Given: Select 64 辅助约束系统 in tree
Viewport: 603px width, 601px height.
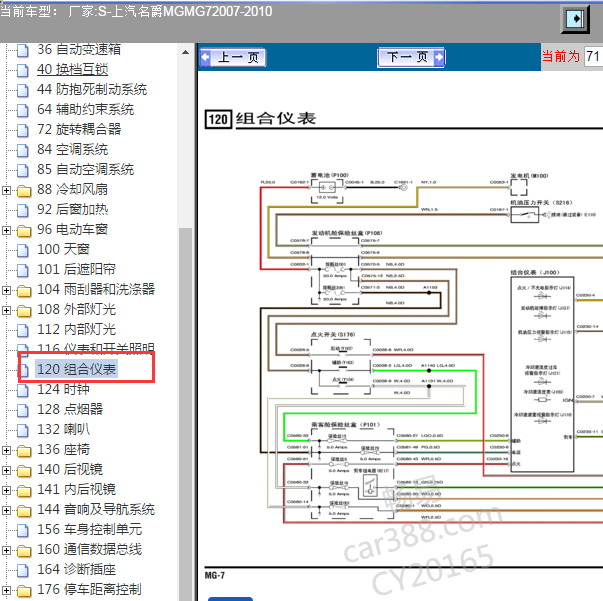Looking at the screenshot, I should tap(85, 109).
